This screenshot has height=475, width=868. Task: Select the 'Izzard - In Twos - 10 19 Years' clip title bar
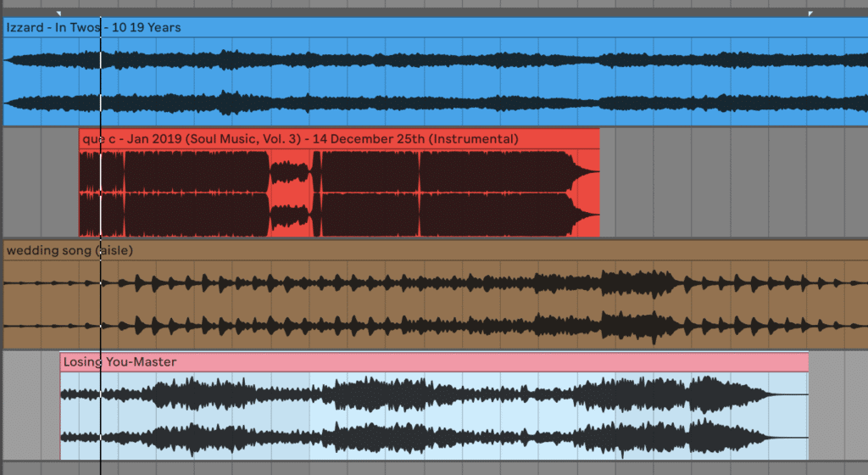435,28
